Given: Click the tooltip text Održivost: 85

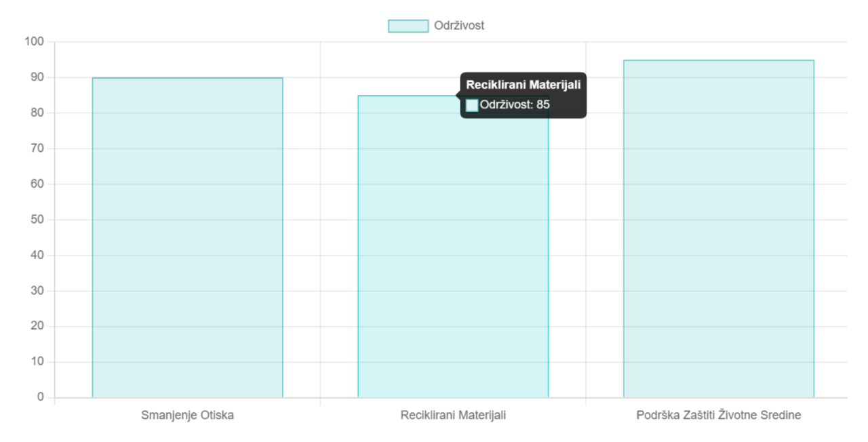Looking at the screenshot, I should (515, 105).
